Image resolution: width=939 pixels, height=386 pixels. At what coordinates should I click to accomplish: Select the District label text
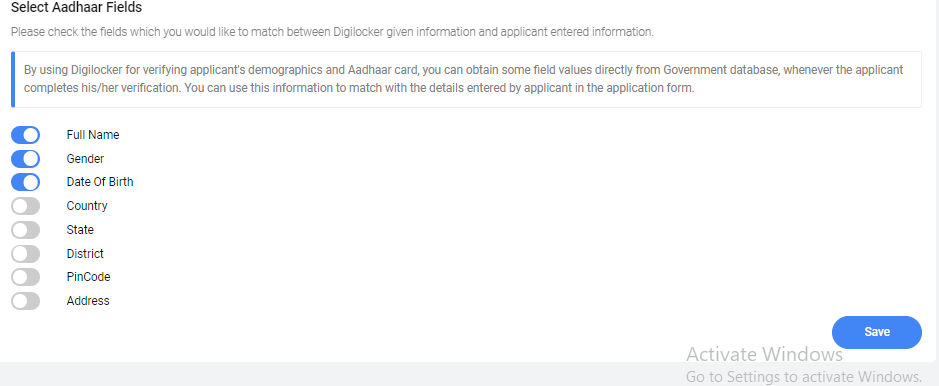pyautogui.click(x=85, y=254)
